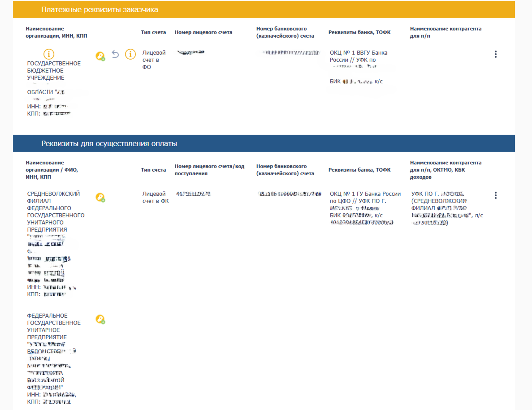Click the coin icon in the СРЕДНЕВОЛЖСКИЙ ФИЛИАЛ row
The width and height of the screenshot is (532, 410).
point(100,197)
